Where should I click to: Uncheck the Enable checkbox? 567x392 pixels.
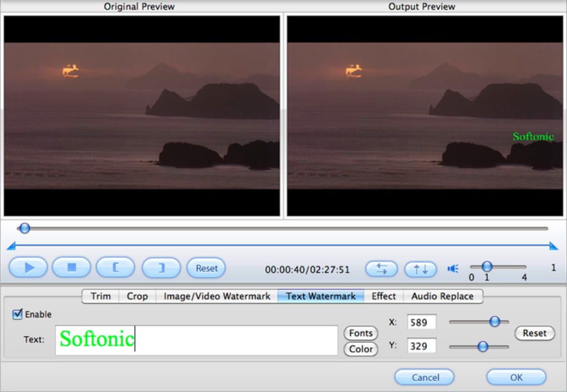pos(17,314)
